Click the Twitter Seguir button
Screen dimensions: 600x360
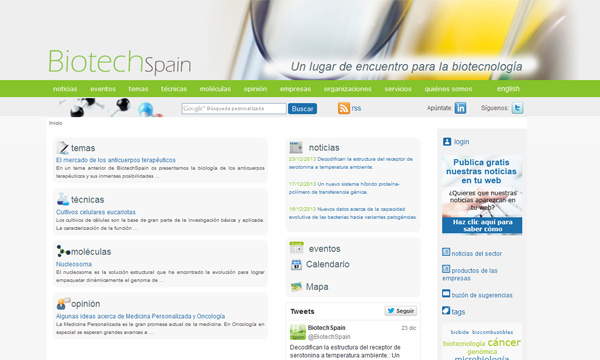401,311
